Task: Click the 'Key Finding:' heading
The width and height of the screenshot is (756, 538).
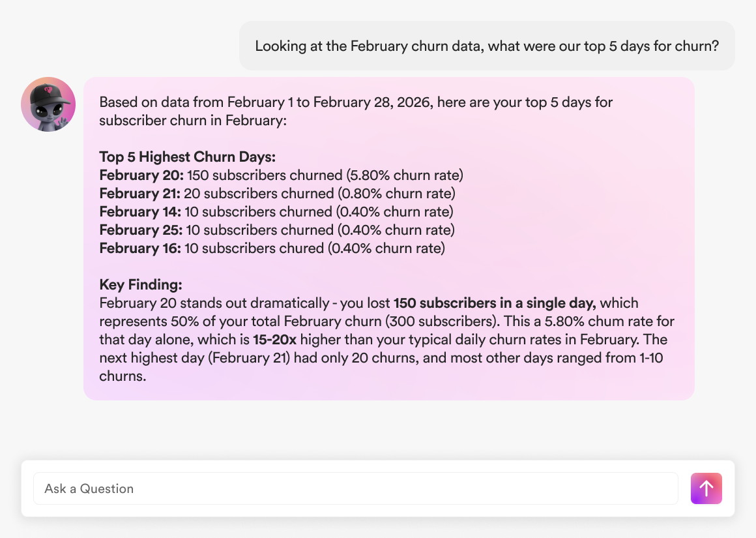Action: point(141,285)
